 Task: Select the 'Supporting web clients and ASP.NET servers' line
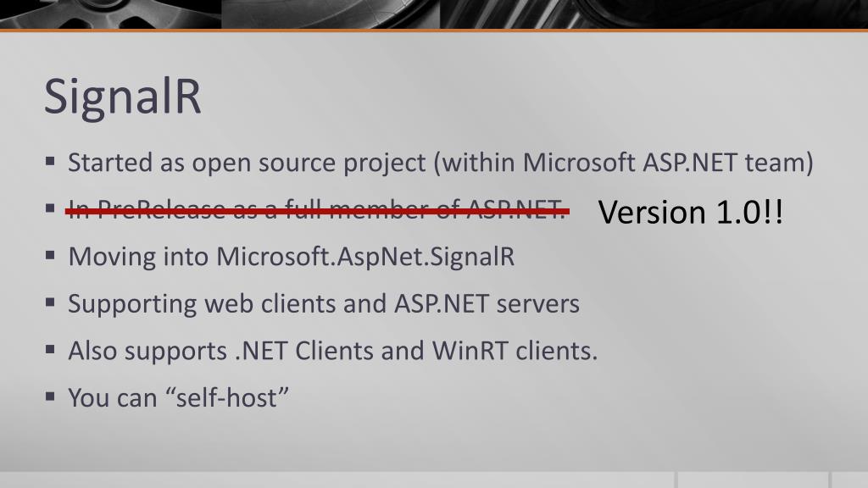click(x=324, y=304)
